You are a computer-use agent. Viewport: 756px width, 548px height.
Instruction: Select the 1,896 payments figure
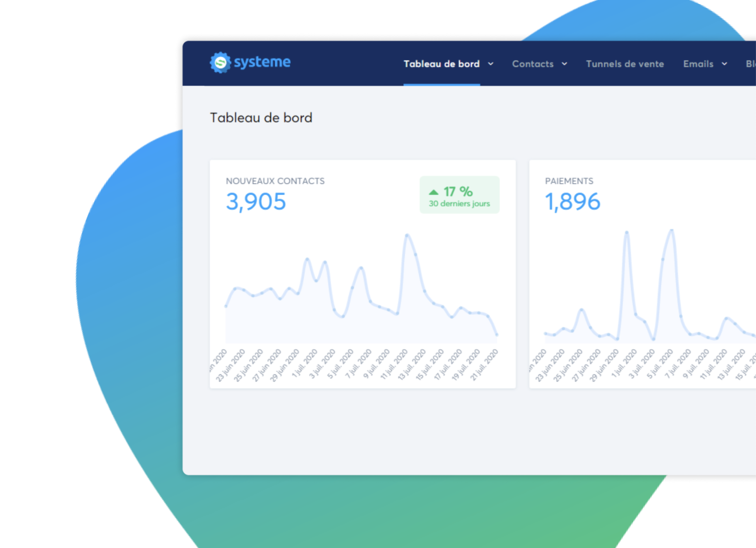[573, 202]
